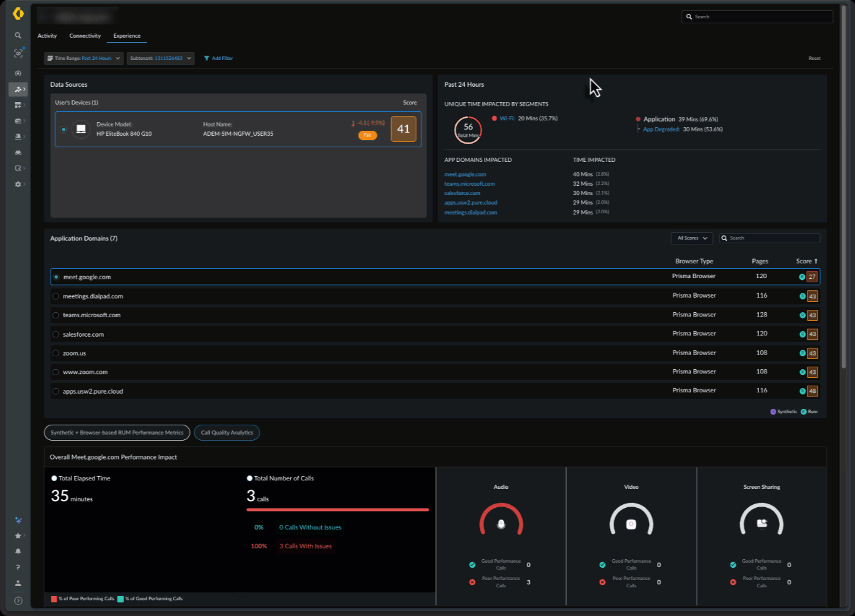Switch to the Experience tab
855x616 pixels.
coord(127,36)
